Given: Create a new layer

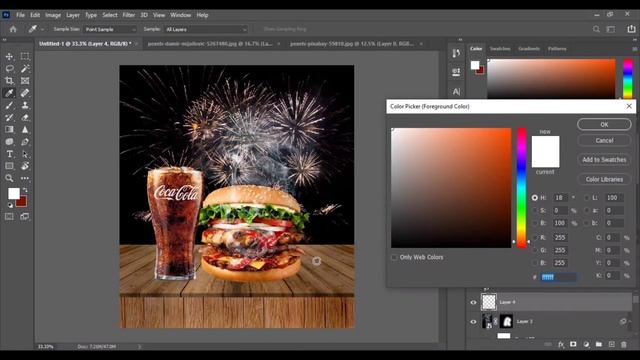Looking at the screenshot, I should tap(611, 344).
